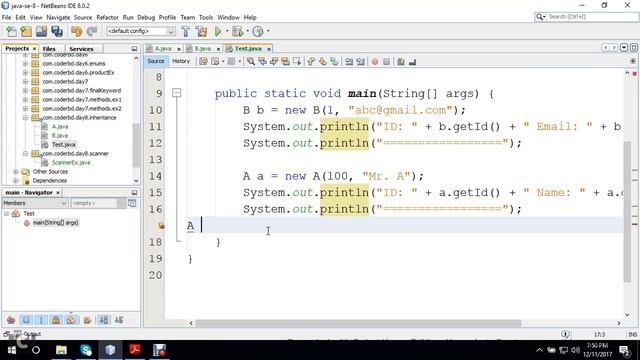Click the Profile Project clock icon
This screenshot has height=360, width=640.
coord(258,31)
